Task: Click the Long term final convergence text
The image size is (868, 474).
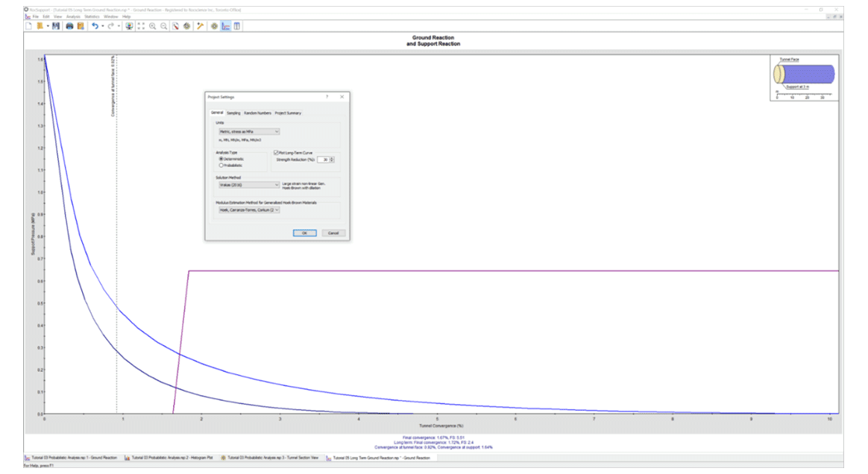Action: (x=433, y=443)
